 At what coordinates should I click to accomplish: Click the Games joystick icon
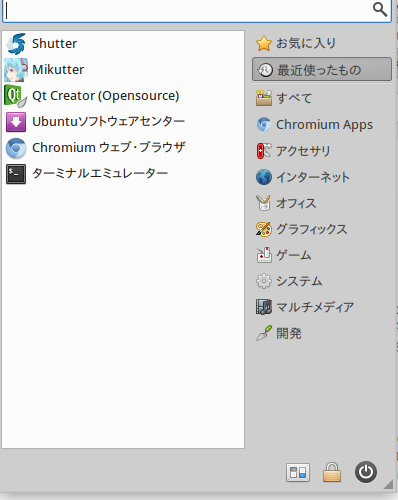coord(264,255)
